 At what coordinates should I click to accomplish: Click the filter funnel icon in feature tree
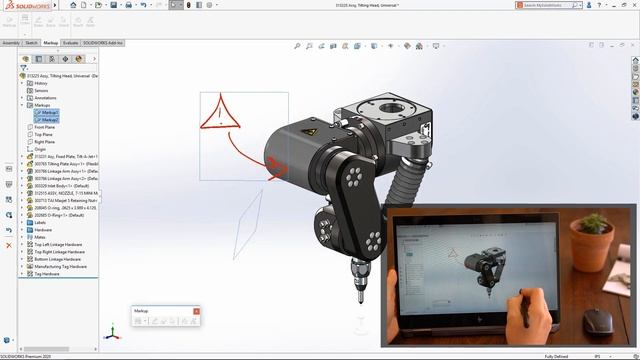pos(23,68)
